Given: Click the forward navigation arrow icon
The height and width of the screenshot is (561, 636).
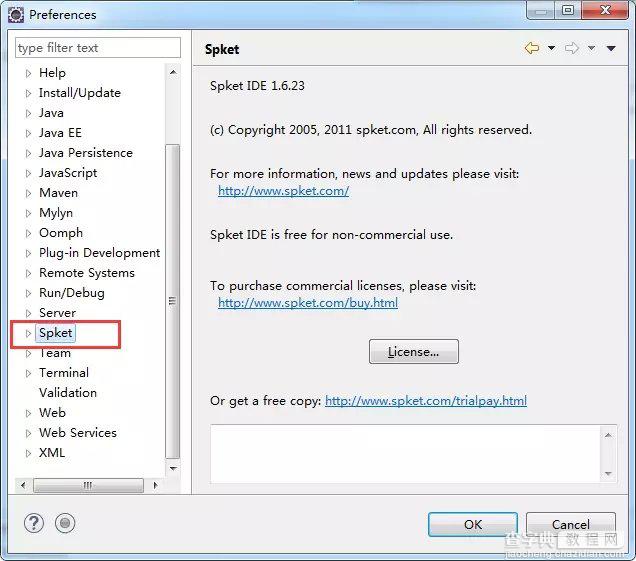Looking at the screenshot, I should (x=572, y=48).
